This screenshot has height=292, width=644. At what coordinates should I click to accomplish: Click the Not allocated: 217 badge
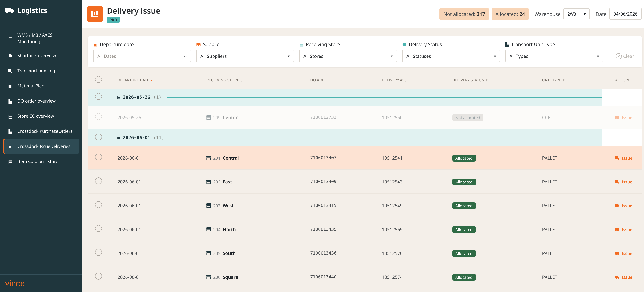tap(464, 14)
